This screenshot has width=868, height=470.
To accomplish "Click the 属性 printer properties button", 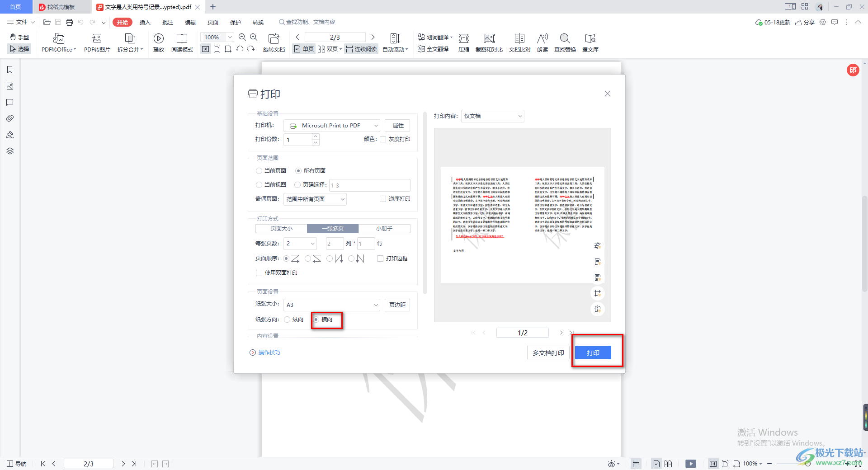I will [398, 126].
